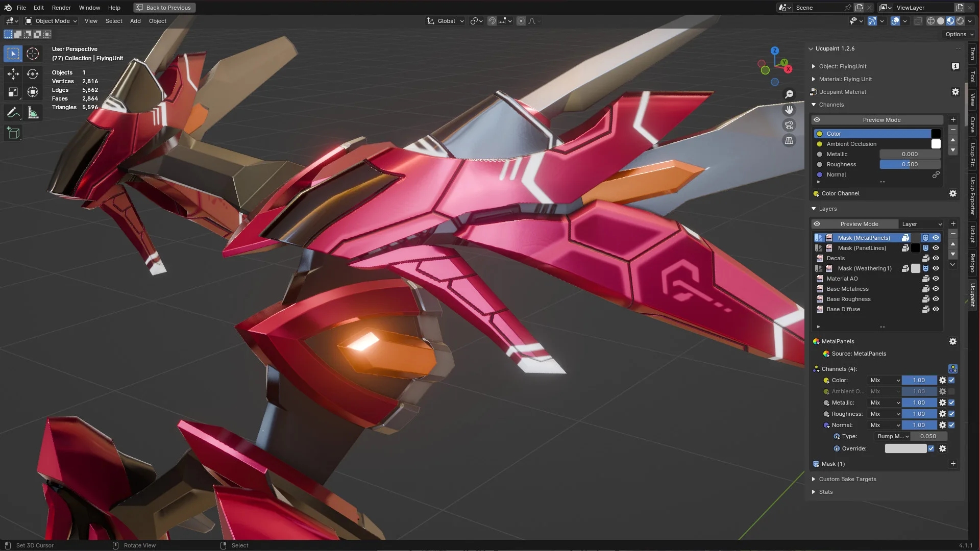Add a new layer with the plus button
The width and height of the screenshot is (980, 551).
[952, 223]
